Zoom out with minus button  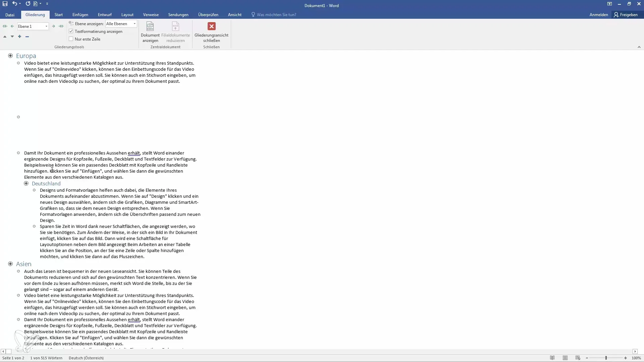click(587, 358)
